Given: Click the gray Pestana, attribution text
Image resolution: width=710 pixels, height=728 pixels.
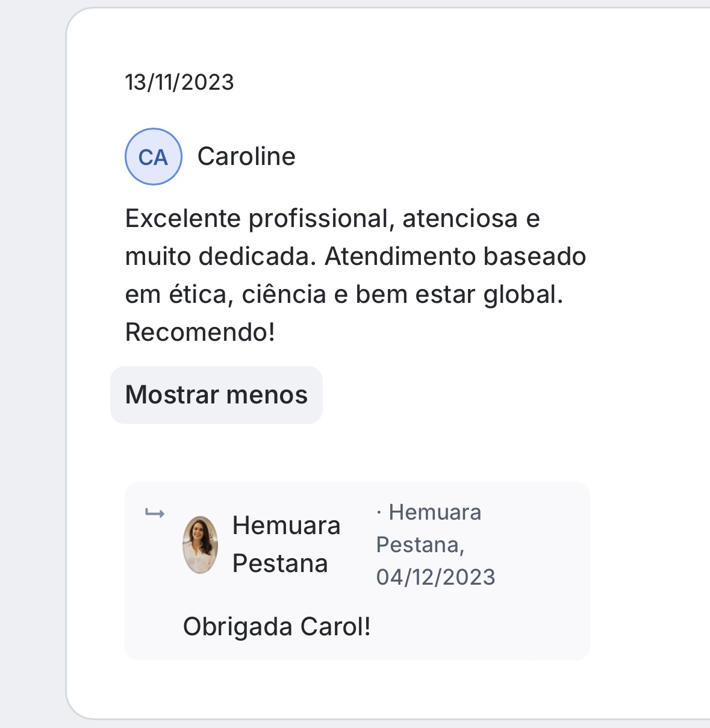Looking at the screenshot, I should click(x=420, y=544).
